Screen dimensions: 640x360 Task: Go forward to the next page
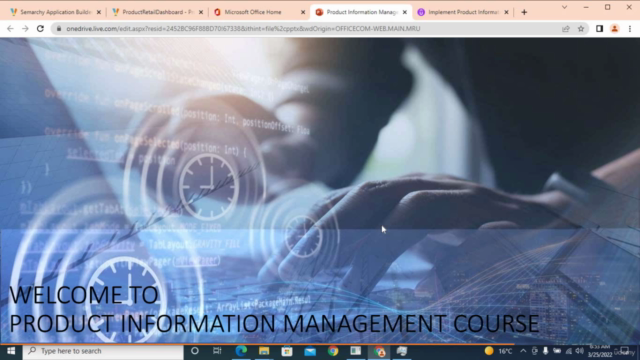point(25,29)
